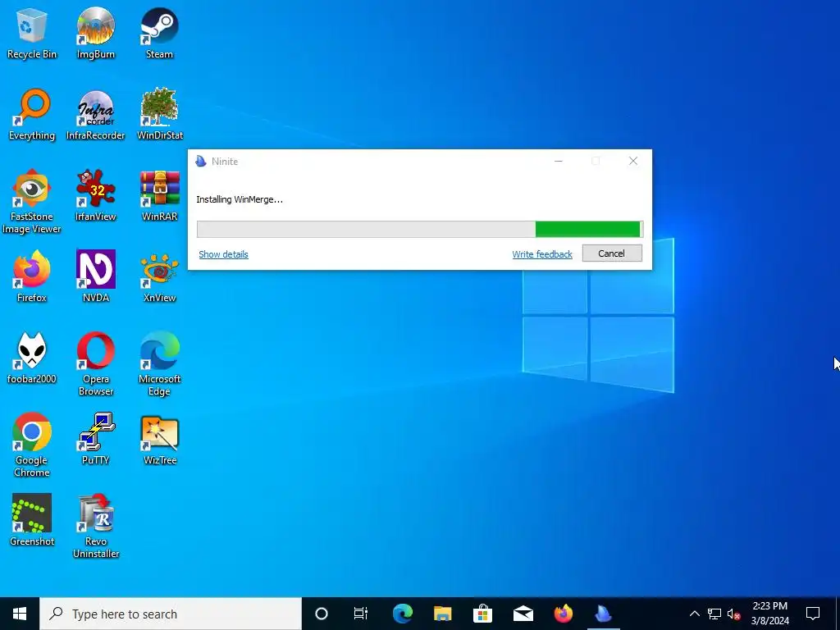Screen dimensions: 840x630
Task: Open File Explorer from the taskbar
Action: [x=442, y=614]
